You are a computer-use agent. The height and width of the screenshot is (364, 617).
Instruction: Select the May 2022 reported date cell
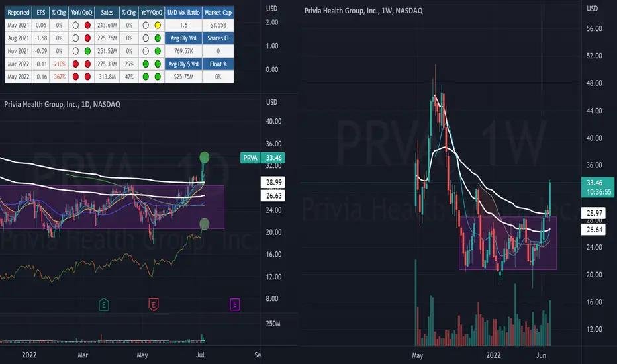point(19,77)
